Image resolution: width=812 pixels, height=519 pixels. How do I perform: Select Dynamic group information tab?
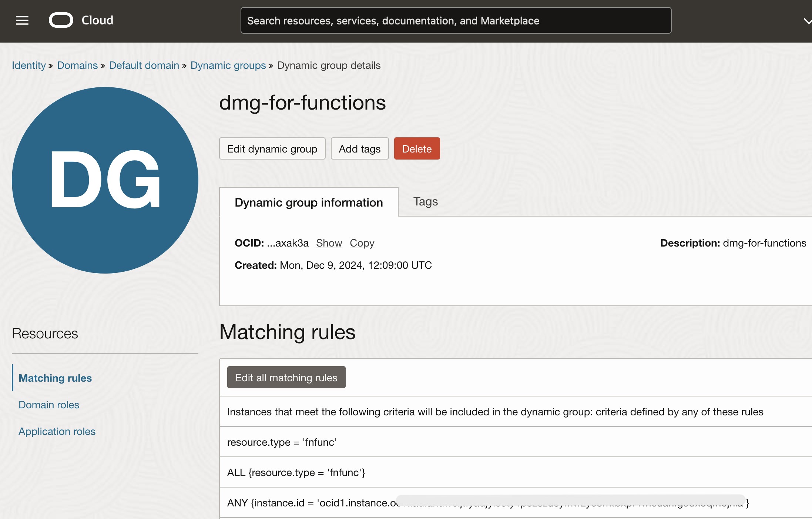point(309,202)
